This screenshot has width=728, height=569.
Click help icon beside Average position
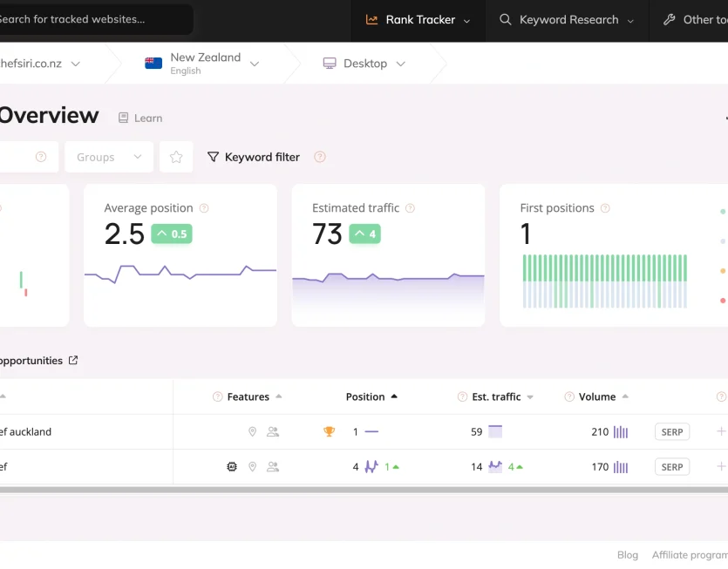pos(204,208)
